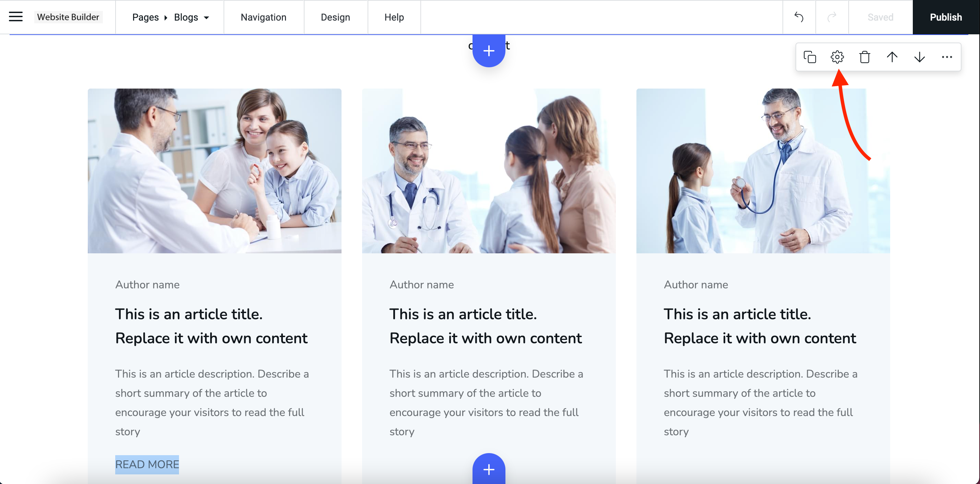Screen dimensions: 980x484
Task: Click the highlighted READ MORE link
Action: 147,464
